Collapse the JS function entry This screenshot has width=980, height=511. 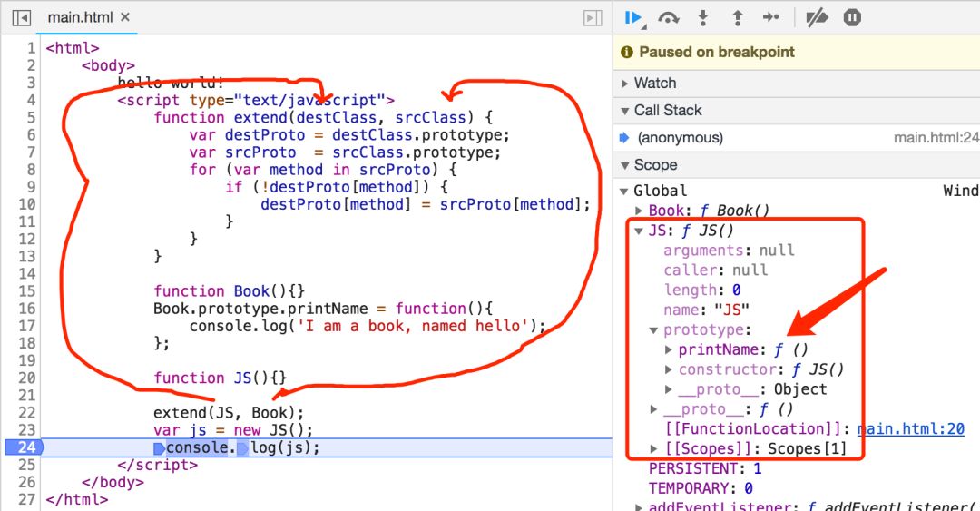(639, 231)
